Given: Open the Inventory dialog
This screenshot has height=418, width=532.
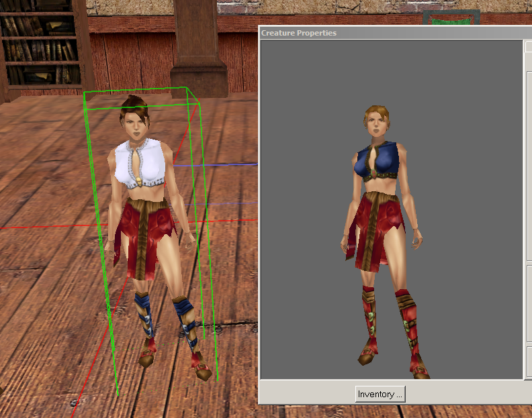Looking at the screenshot, I should click(x=380, y=395).
